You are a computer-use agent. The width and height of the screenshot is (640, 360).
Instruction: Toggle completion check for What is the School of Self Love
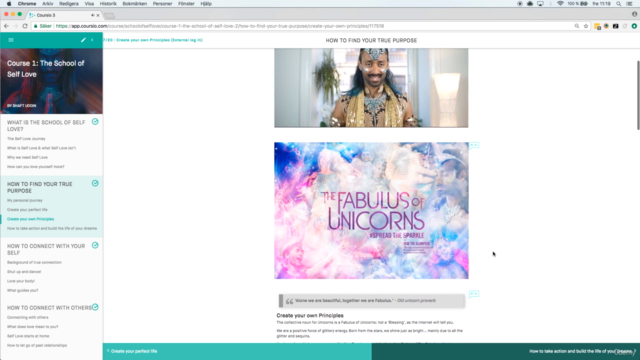pyautogui.click(x=95, y=122)
